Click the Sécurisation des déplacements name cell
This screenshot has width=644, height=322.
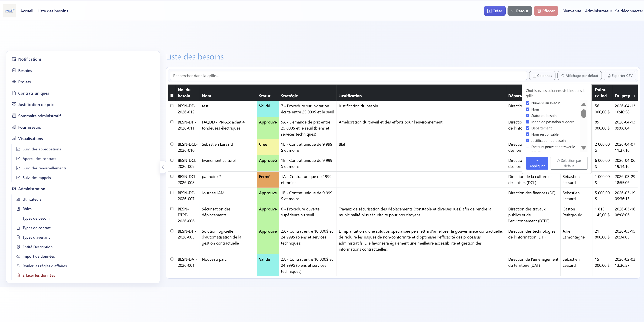click(228, 215)
